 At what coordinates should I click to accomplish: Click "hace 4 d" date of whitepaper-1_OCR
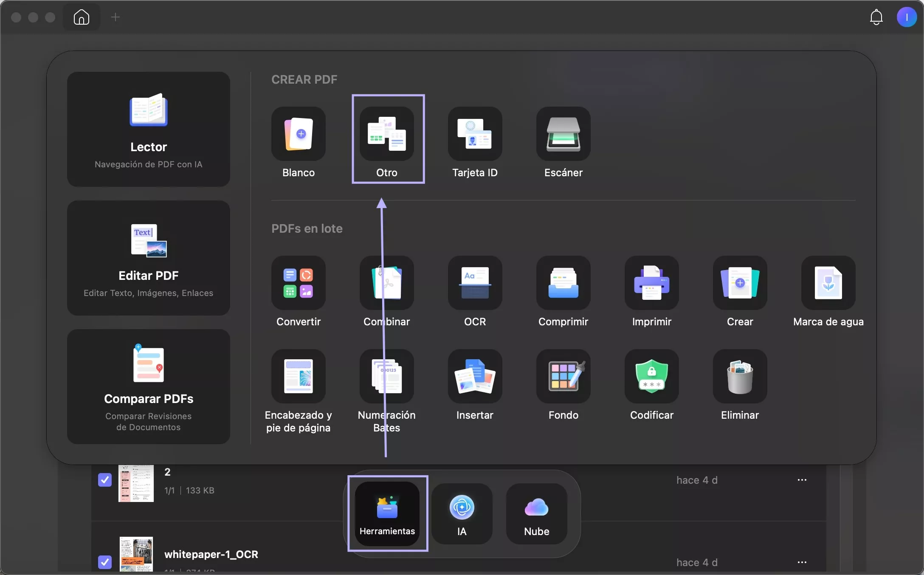697,562
